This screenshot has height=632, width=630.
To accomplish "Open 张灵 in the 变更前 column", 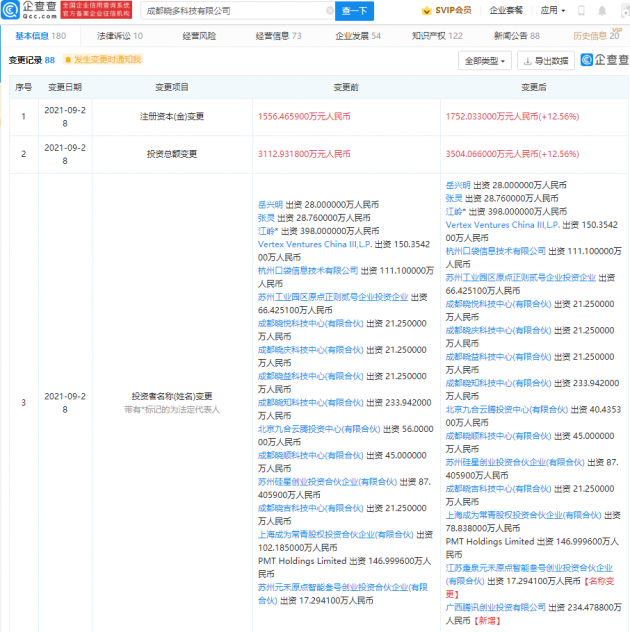I will coord(266,218).
